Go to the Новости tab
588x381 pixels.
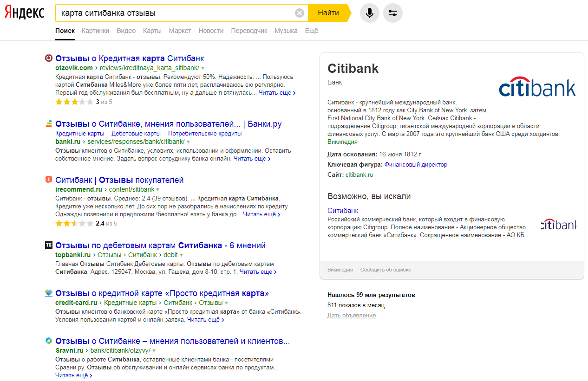click(211, 31)
